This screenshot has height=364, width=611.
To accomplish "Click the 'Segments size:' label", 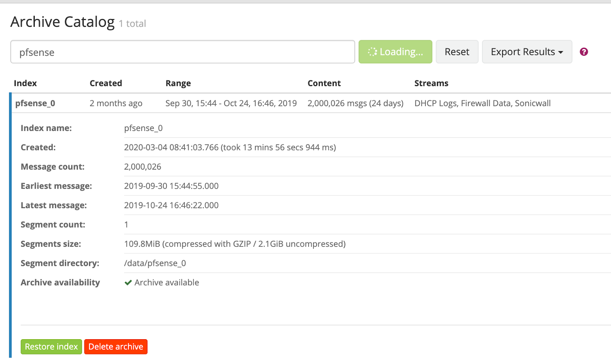I will [51, 244].
